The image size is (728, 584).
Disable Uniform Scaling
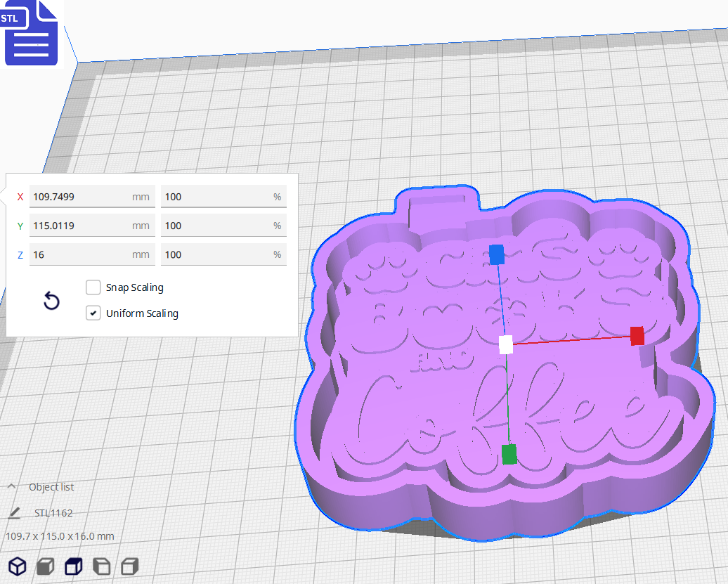[93, 313]
